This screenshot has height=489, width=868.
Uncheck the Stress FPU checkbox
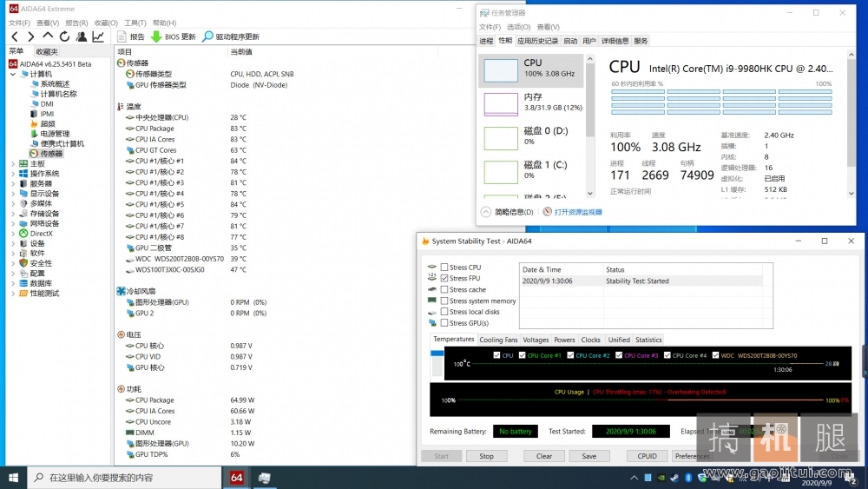tap(444, 278)
